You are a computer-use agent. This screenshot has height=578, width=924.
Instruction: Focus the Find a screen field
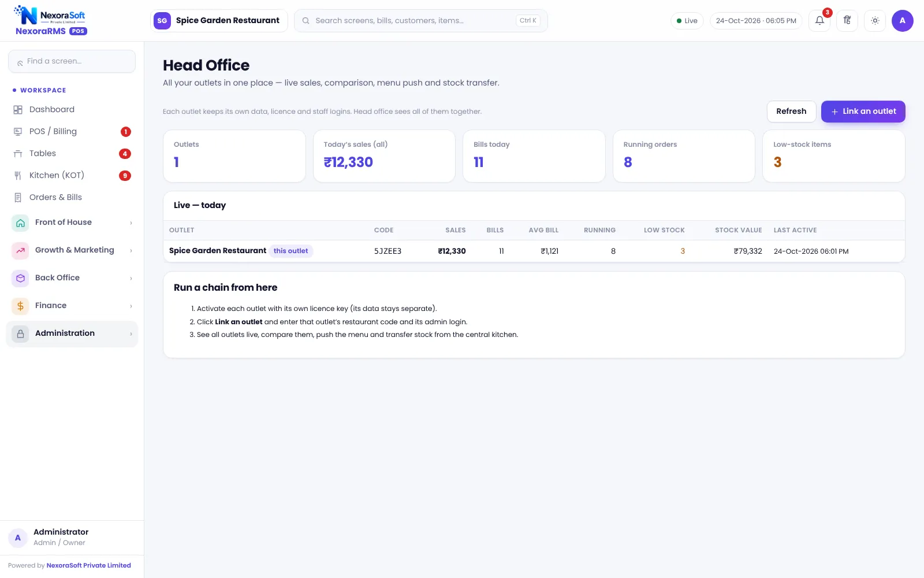72,61
